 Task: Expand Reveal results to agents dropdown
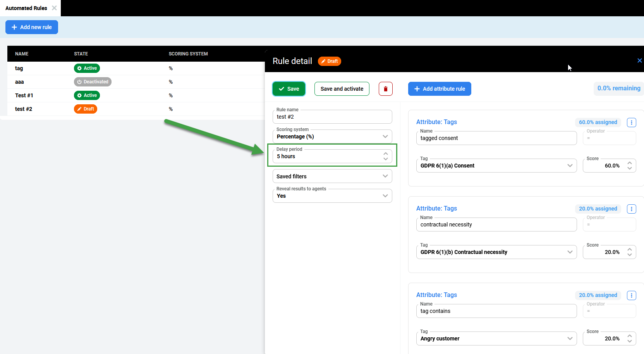(x=332, y=196)
